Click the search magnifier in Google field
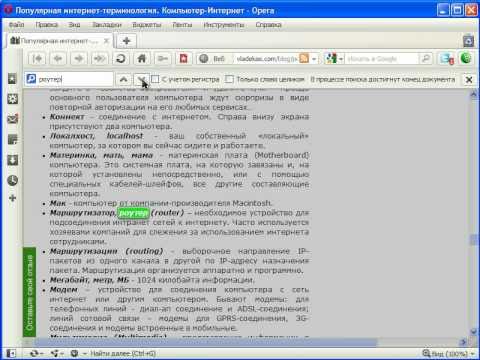The height and width of the screenshot is (360, 480). tap(425, 59)
